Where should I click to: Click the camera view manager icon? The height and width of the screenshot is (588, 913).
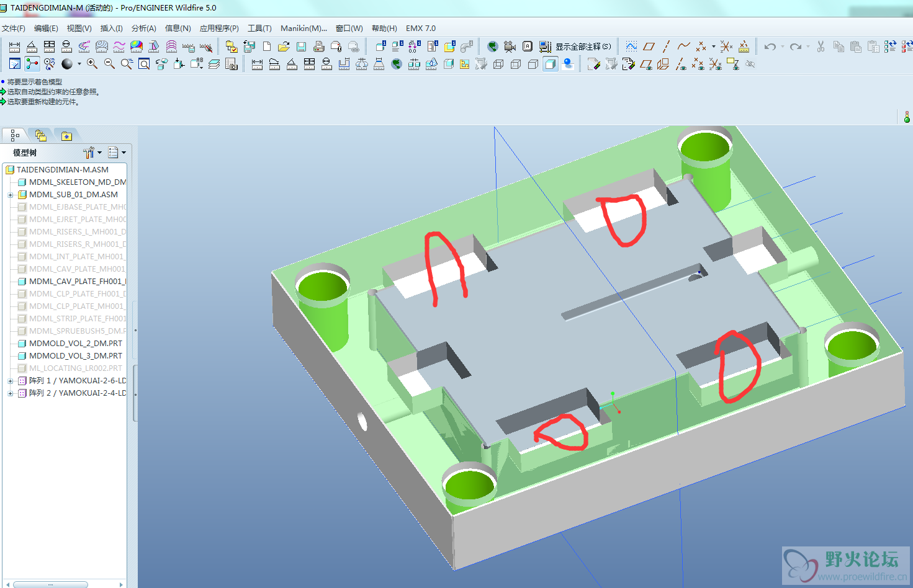click(x=510, y=47)
